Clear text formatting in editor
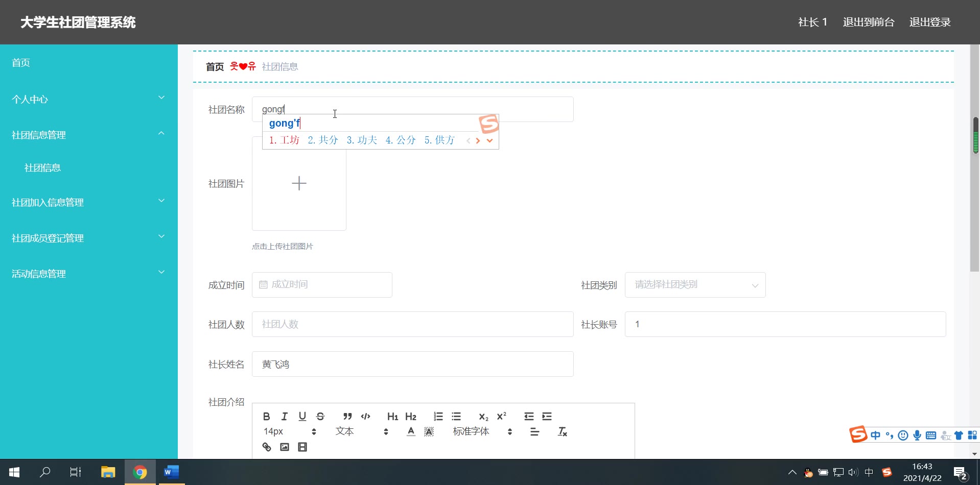 point(562,431)
